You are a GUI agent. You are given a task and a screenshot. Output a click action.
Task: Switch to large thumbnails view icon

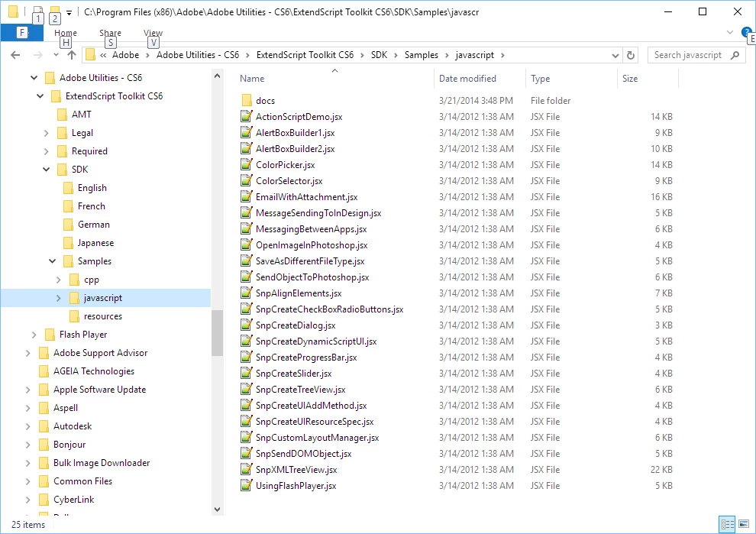744,524
